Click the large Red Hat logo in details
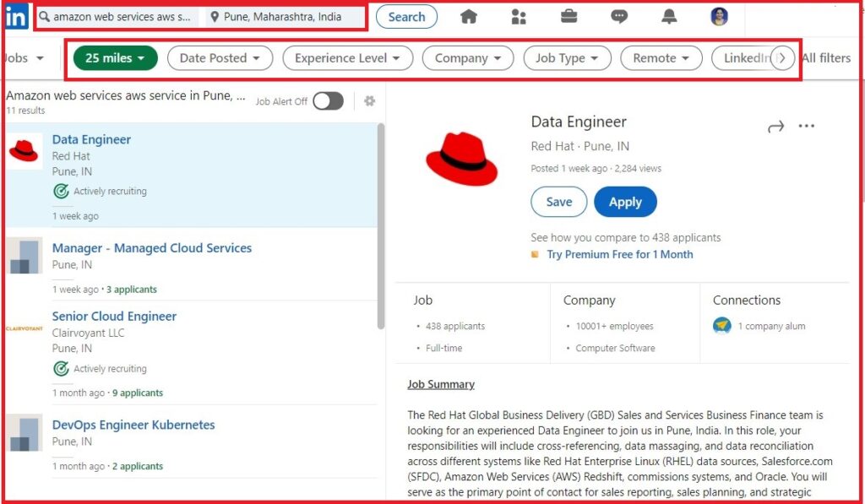Viewport: 865px width, 504px height. pyautogui.click(x=462, y=159)
